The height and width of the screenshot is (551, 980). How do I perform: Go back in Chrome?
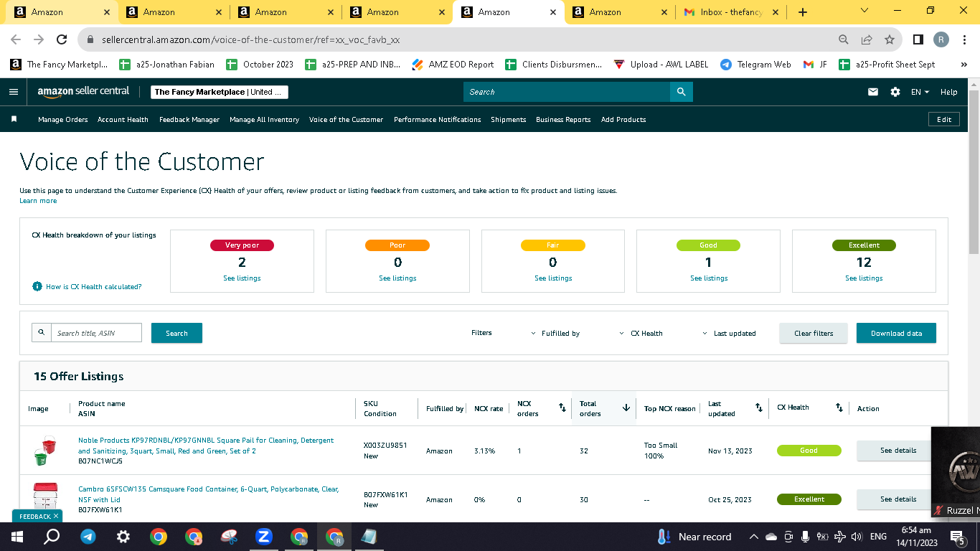16,39
